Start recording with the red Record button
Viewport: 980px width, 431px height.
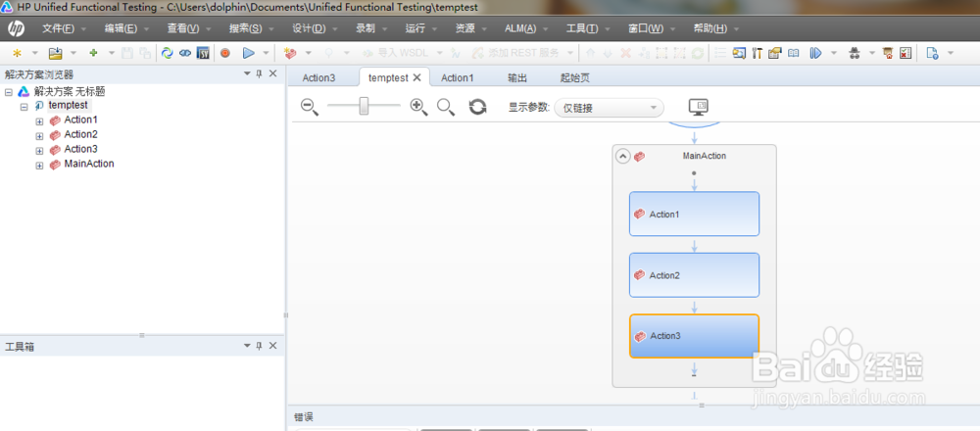225,53
